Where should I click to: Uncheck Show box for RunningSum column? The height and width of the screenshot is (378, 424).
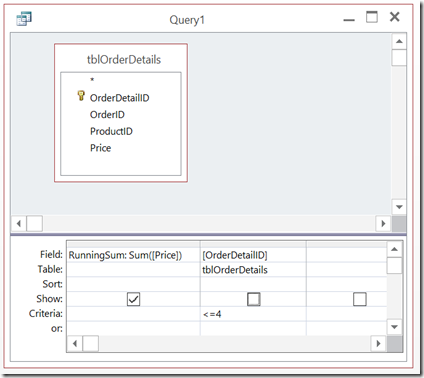(x=133, y=299)
